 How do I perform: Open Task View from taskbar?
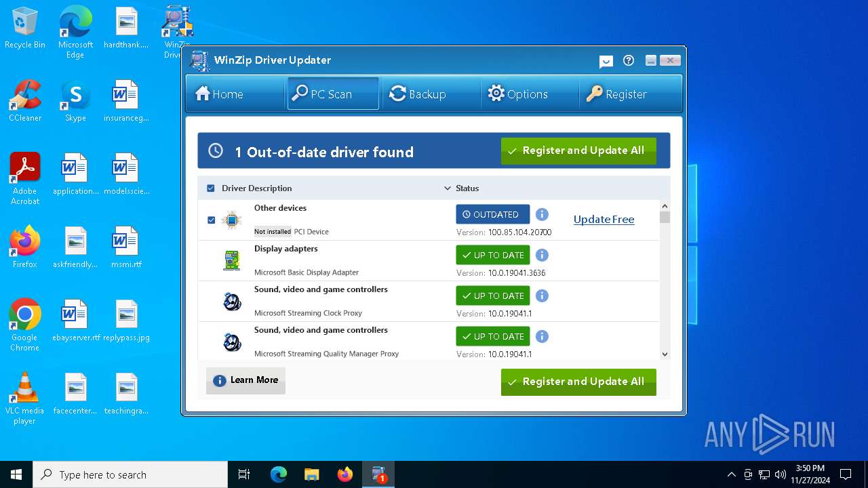pos(244,474)
